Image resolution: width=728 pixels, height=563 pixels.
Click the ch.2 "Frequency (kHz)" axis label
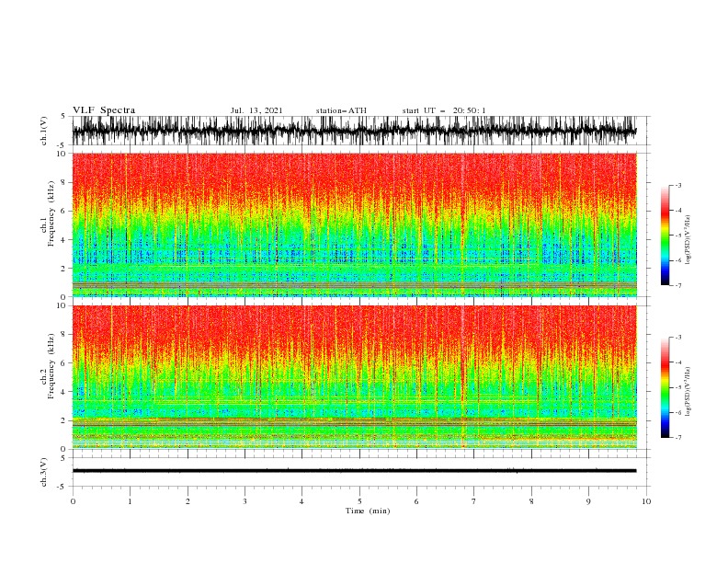(51, 366)
